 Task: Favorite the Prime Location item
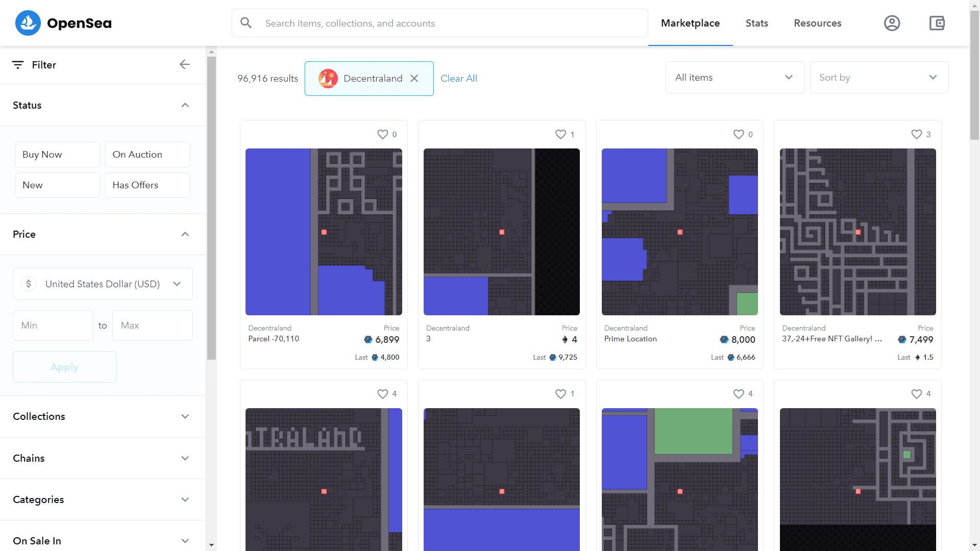point(739,134)
